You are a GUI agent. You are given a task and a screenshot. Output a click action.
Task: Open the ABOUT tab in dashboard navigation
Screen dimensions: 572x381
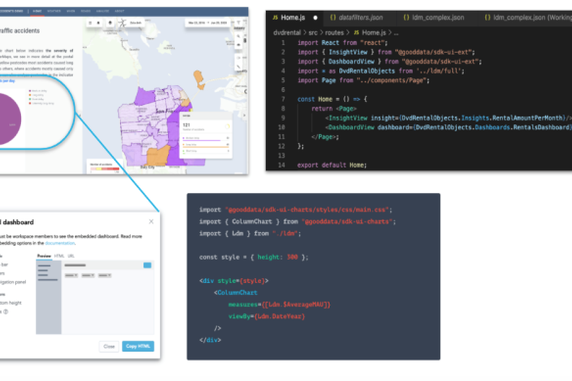119,11
